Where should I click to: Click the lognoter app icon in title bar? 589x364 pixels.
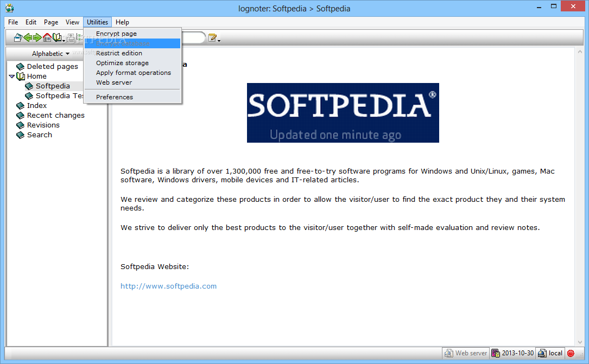[9, 8]
